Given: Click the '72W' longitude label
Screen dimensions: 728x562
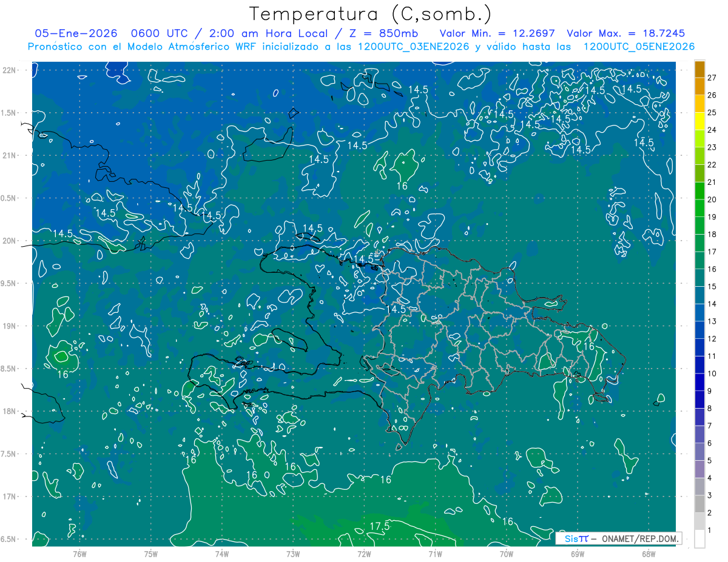Looking at the screenshot, I should pos(364,554).
